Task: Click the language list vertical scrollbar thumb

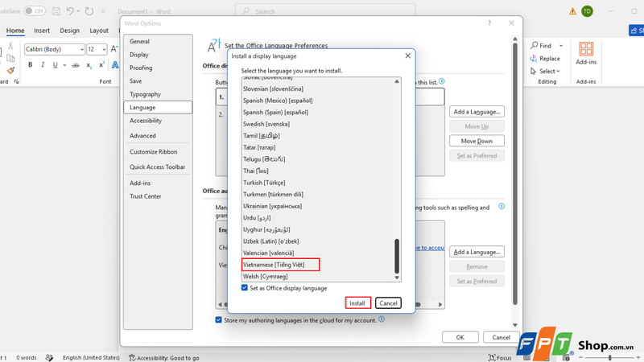Action: pyautogui.click(x=397, y=256)
